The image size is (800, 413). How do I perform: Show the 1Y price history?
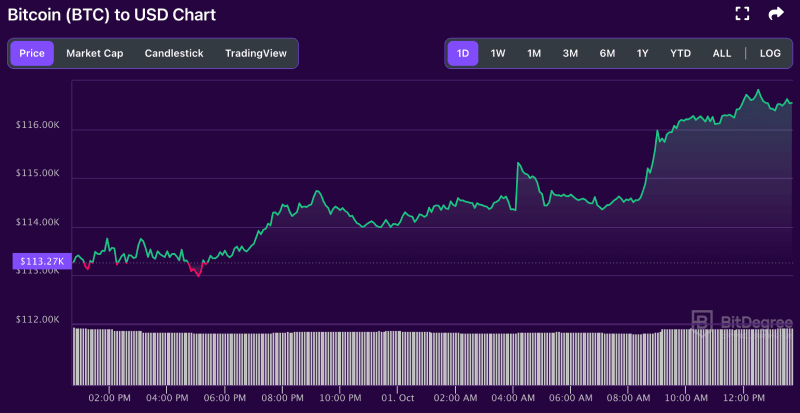click(642, 53)
